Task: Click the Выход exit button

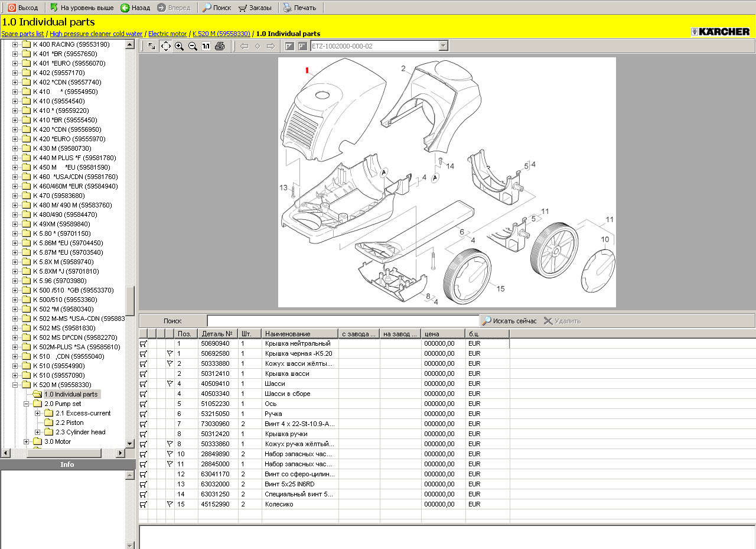Action: pos(23,8)
